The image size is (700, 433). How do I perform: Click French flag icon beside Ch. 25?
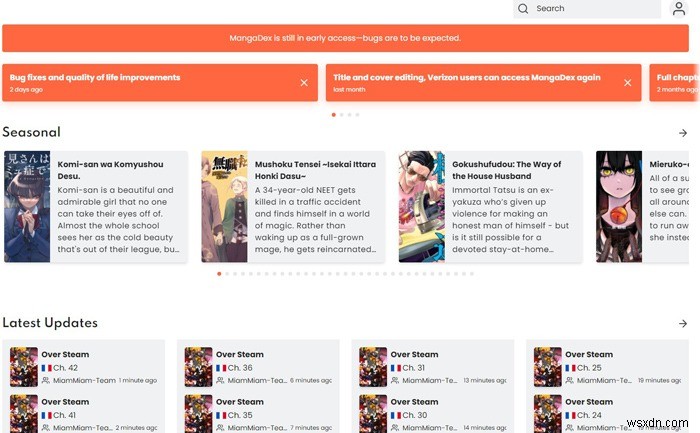(570, 368)
